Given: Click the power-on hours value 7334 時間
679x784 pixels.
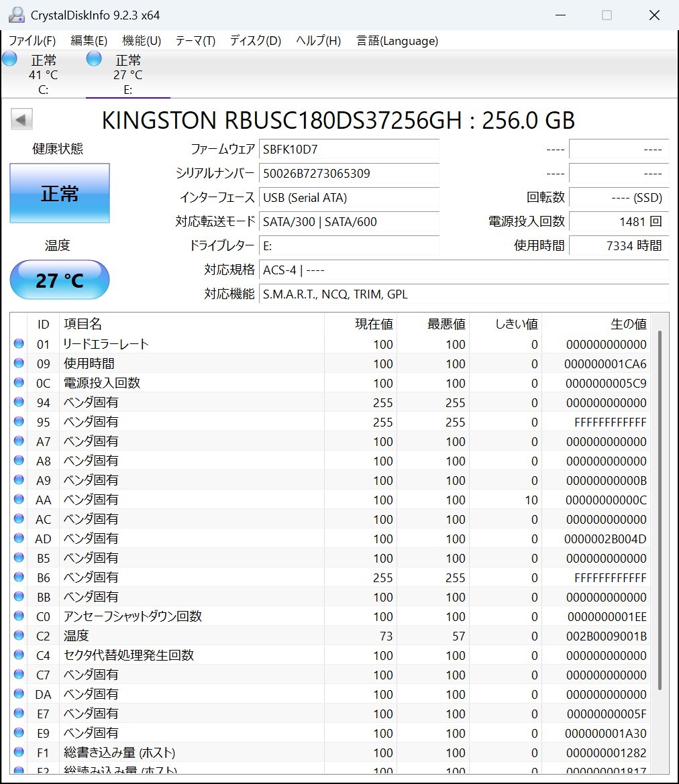Looking at the screenshot, I should click(x=619, y=245).
